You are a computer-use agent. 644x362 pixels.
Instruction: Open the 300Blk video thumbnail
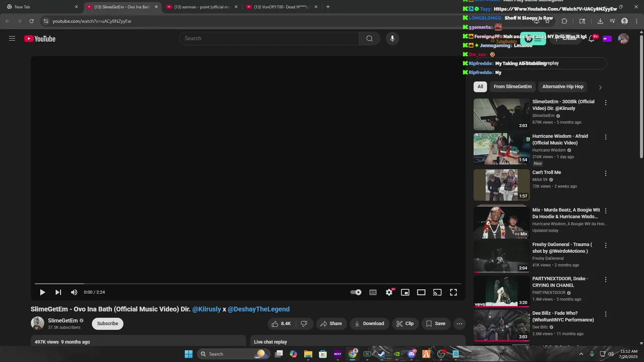502,114
